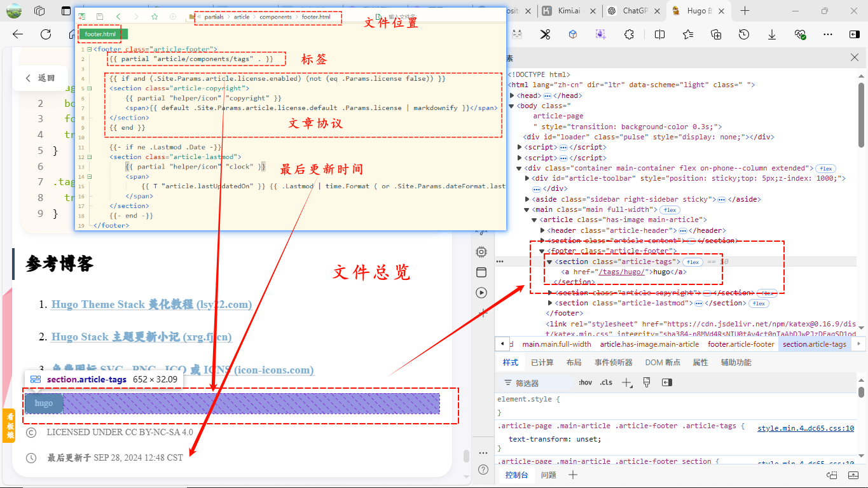The image size is (868, 488).
Task: Expand the article-toolbar div node
Action: point(528,179)
